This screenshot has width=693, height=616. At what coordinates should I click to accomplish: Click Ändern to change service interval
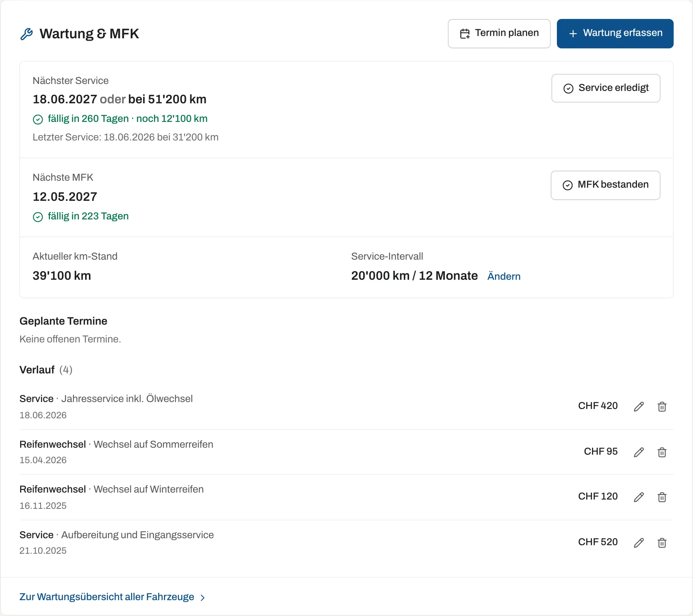[504, 276]
